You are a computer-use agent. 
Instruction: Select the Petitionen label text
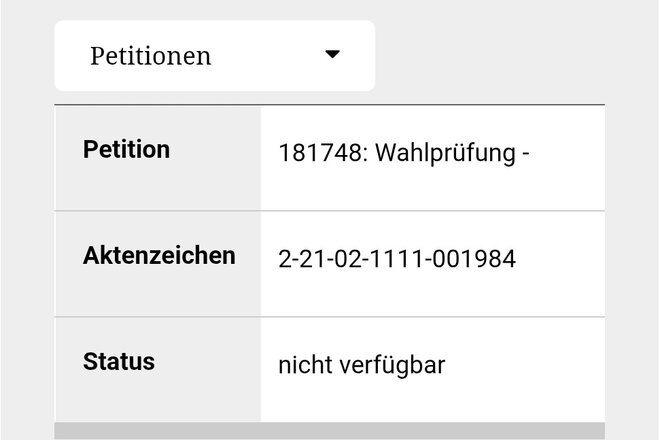[151, 56]
